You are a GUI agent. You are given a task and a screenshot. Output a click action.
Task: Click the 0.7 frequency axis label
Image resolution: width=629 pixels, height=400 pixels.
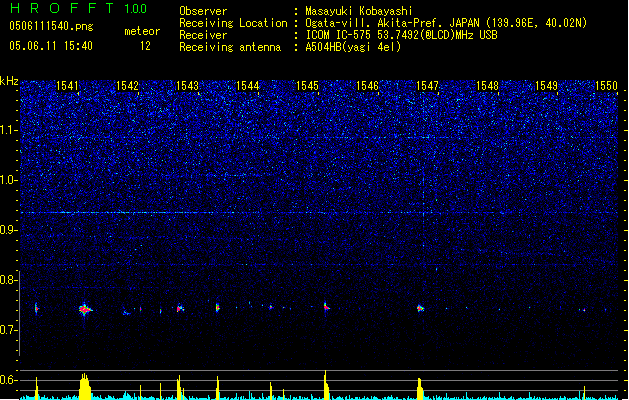(9, 330)
